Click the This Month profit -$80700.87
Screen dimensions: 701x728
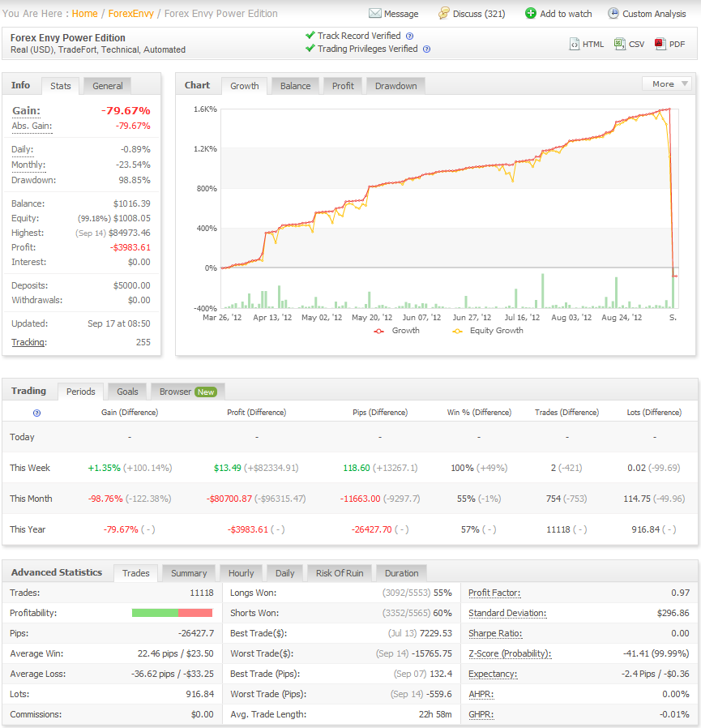click(x=229, y=499)
